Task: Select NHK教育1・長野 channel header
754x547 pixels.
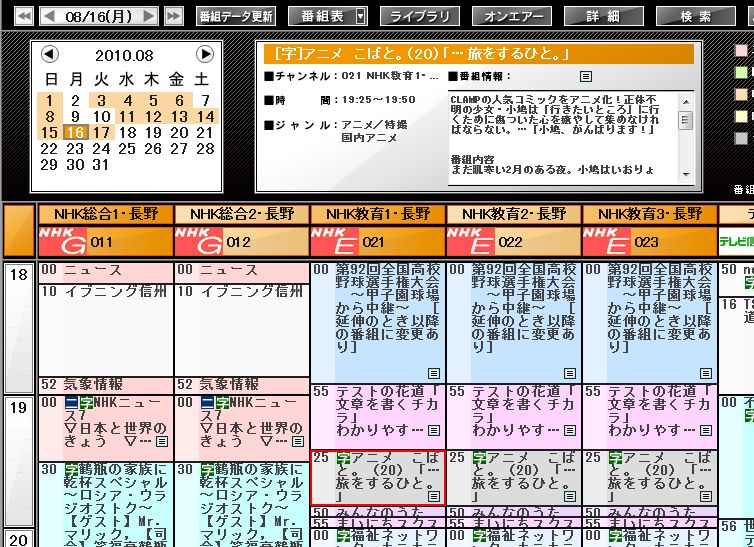Action: pyautogui.click(x=378, y=214)
